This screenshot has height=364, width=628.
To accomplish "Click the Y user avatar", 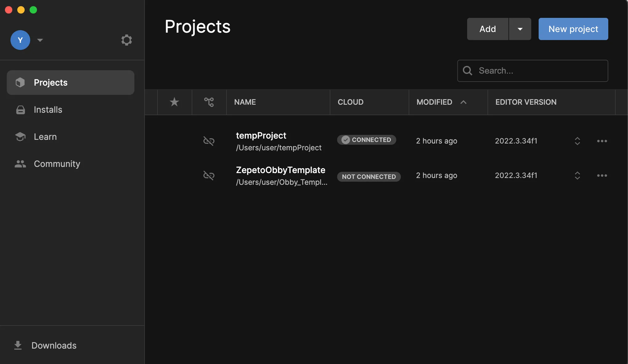I will [x=20, y=40].
